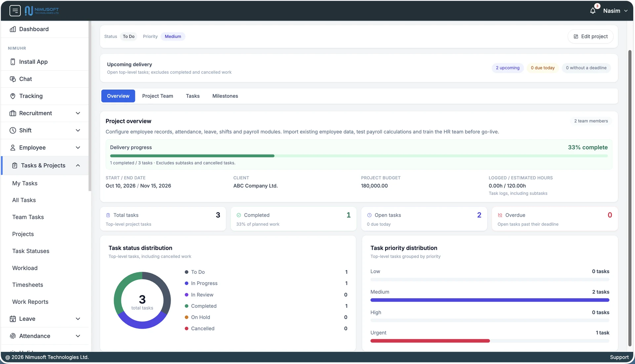Image resolution: width=635 pixels, height=364 pixels.
Task: Open My Tasks in sidebar
Action: click(x=25, y=183)
